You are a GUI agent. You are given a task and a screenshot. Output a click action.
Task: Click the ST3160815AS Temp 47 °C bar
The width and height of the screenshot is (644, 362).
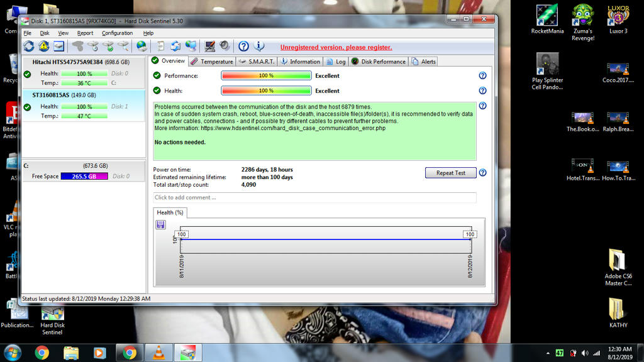pyautogui.click(x=84, y=116)
